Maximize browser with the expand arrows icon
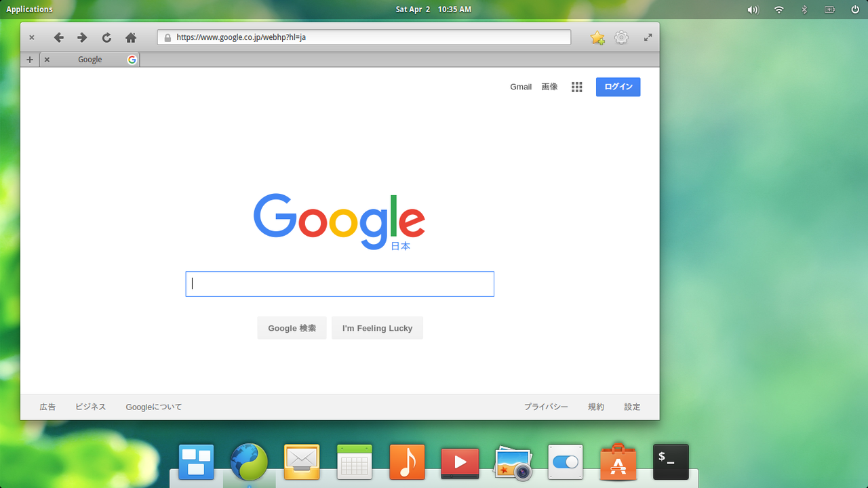Image resolution: width=868 pixels, height=488 pixels. pos(648,38)
